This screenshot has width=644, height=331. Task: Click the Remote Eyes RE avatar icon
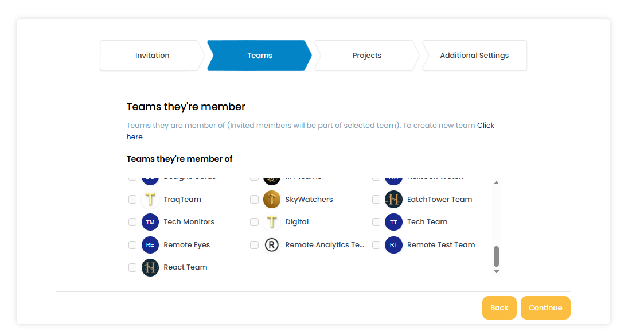pyautogui.click(x=150, y=244)
